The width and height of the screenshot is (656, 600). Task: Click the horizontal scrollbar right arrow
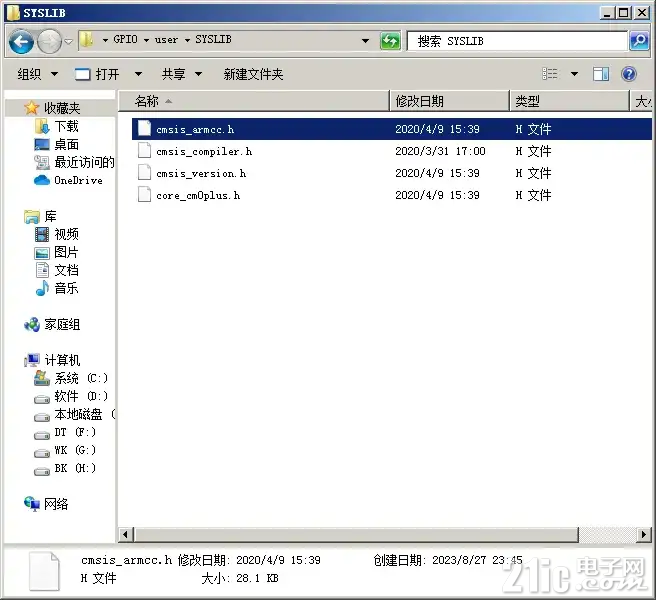tap(643, 534)
